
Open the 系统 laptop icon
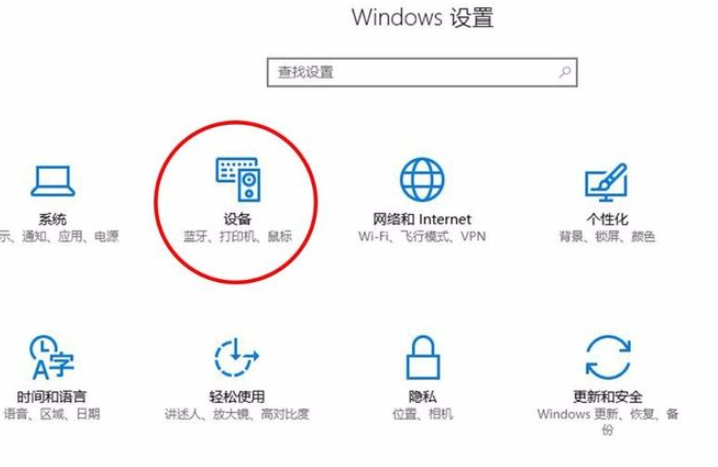click(53, 181)
